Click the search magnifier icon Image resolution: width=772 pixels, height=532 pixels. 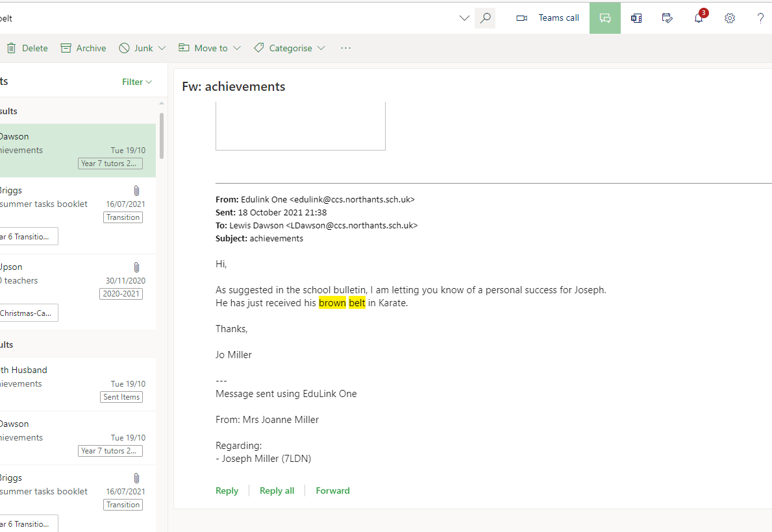(485, 18)
